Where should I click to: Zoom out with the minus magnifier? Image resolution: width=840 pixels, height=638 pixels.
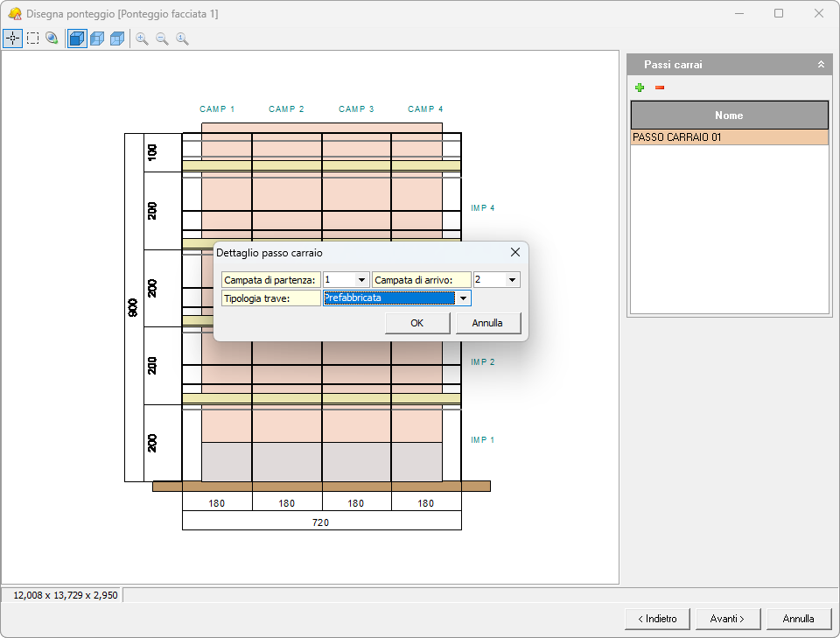coord(162,39)
